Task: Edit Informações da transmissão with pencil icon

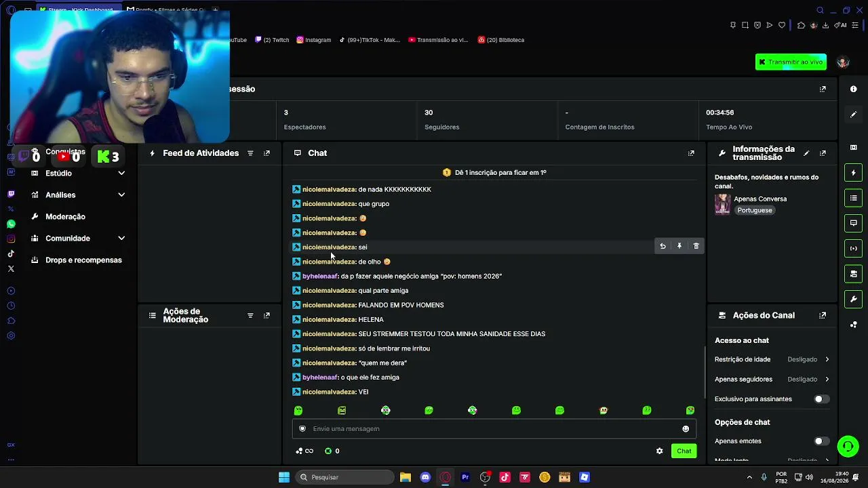Action: [x=806, y=153]
